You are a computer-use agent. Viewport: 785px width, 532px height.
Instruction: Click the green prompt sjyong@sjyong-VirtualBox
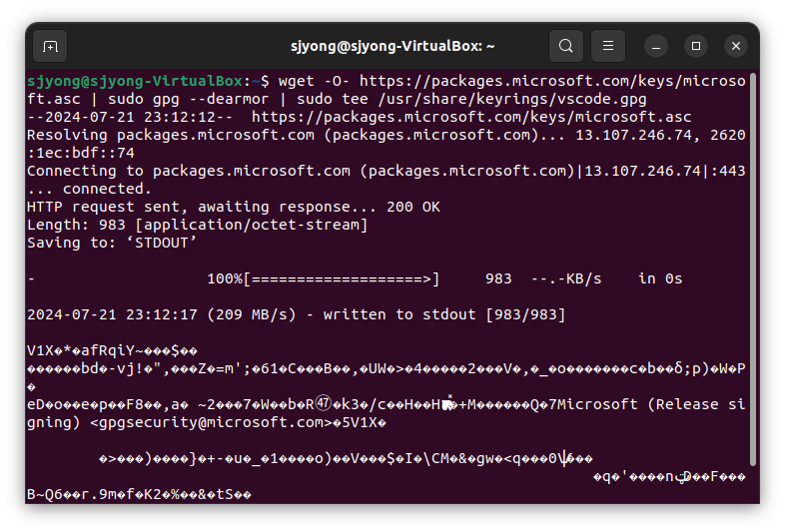135,81
